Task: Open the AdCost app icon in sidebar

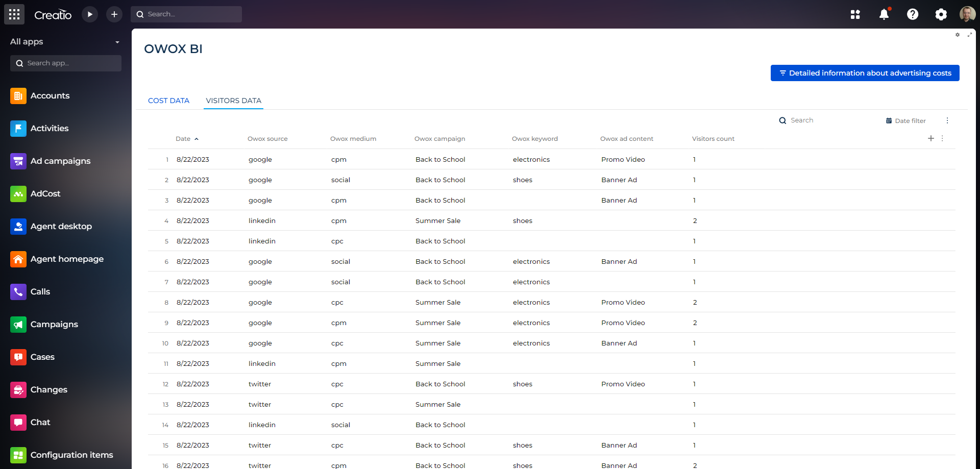Action: [x=18, y=194]
